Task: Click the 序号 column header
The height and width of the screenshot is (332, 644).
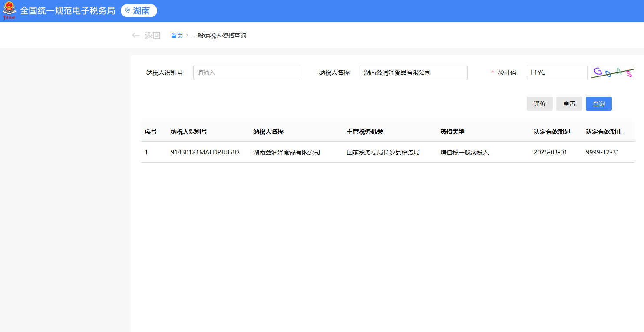Action: pyautogui.click(x=151, y=131)
